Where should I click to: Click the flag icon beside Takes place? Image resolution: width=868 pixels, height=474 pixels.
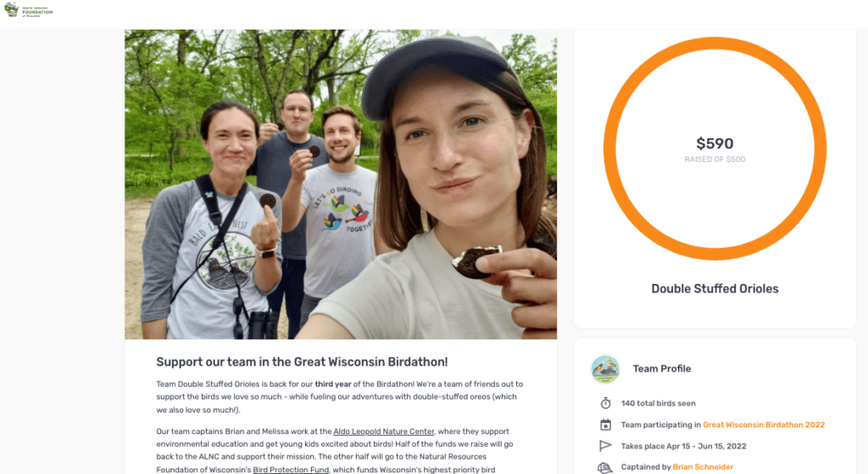tap(605, 446)
